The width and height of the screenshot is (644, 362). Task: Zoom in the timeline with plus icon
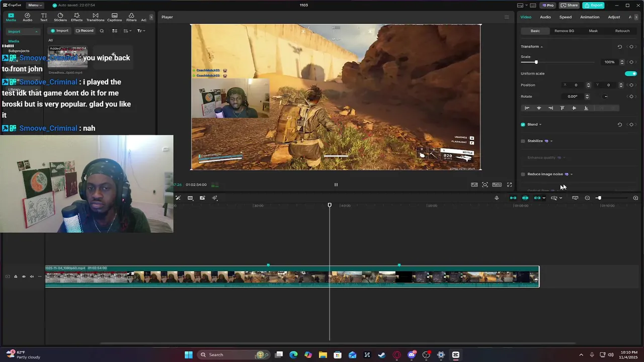pyautogui.click(x=635, y=198)
